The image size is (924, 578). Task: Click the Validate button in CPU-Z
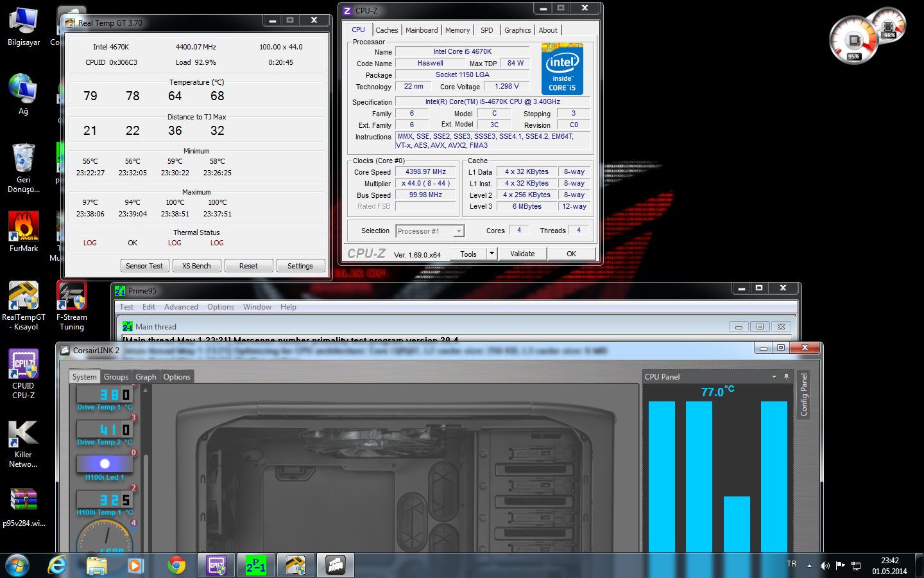pyautogui.click(x=522, y=254)
